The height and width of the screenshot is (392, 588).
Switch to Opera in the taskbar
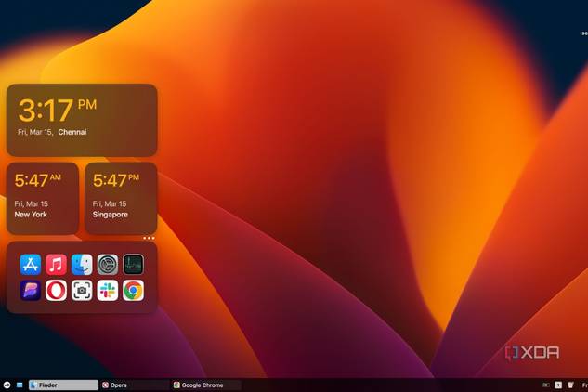click(x=135, y=385)
